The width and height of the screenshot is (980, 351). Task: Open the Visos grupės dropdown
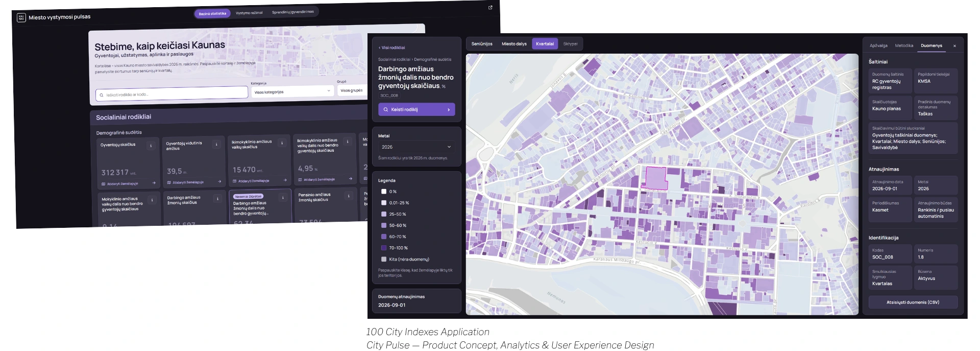pos(352,90)
